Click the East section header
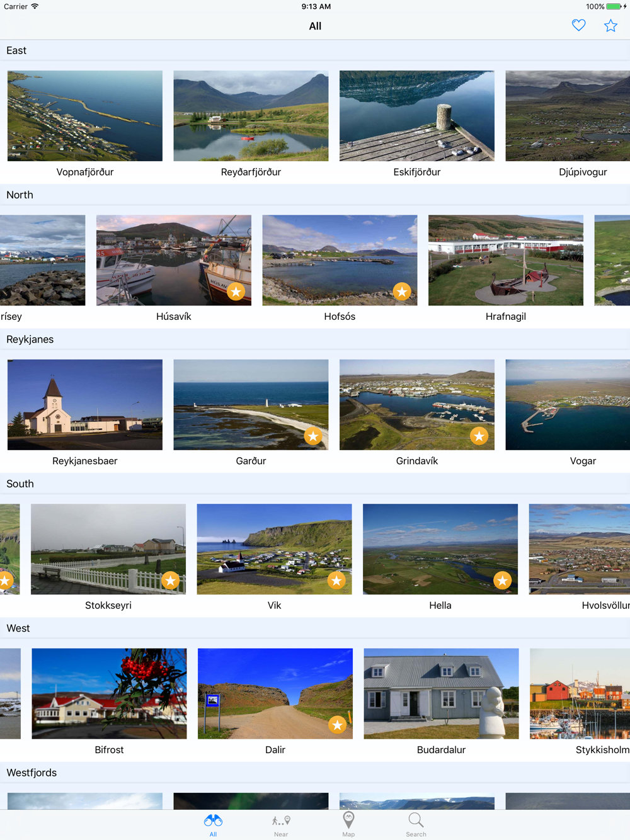 (315, 50)
